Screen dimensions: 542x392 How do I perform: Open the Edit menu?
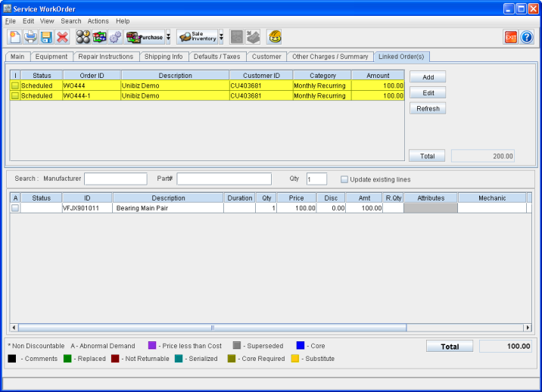(28, 21)
